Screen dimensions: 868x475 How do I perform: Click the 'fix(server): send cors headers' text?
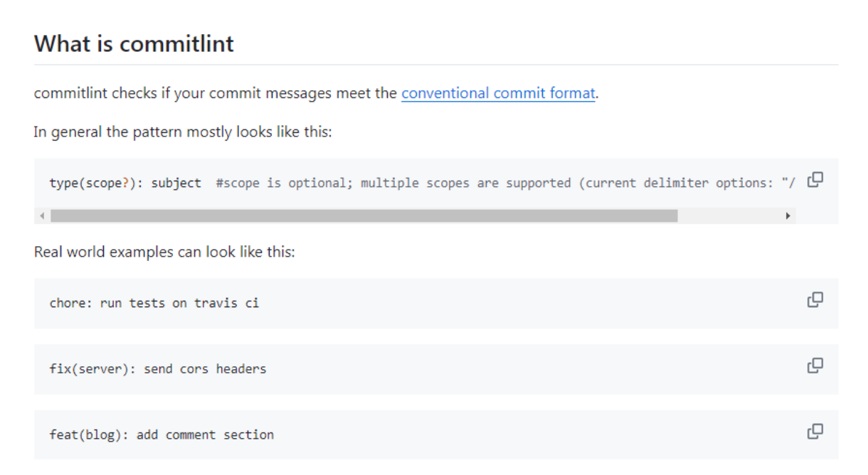[157, 370]
